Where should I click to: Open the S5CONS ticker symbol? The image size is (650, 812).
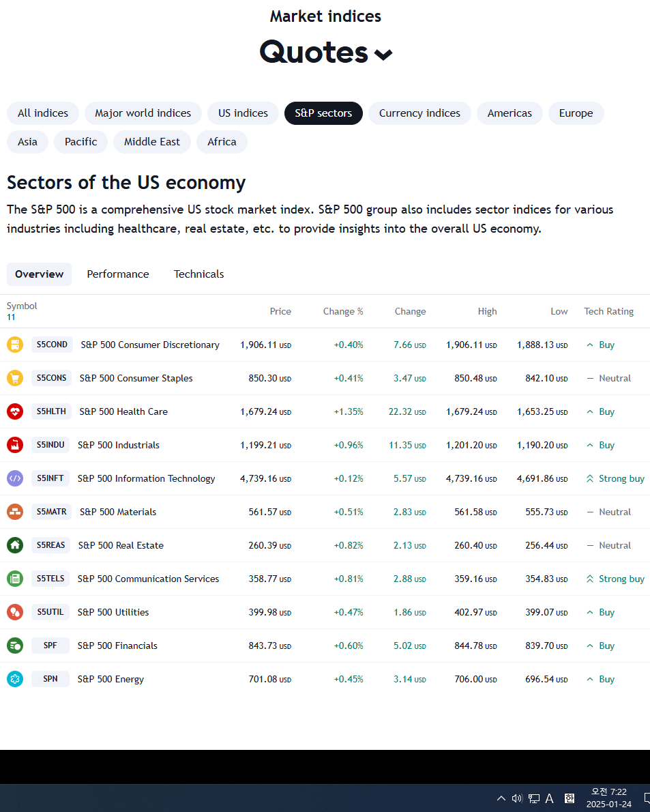51,378
